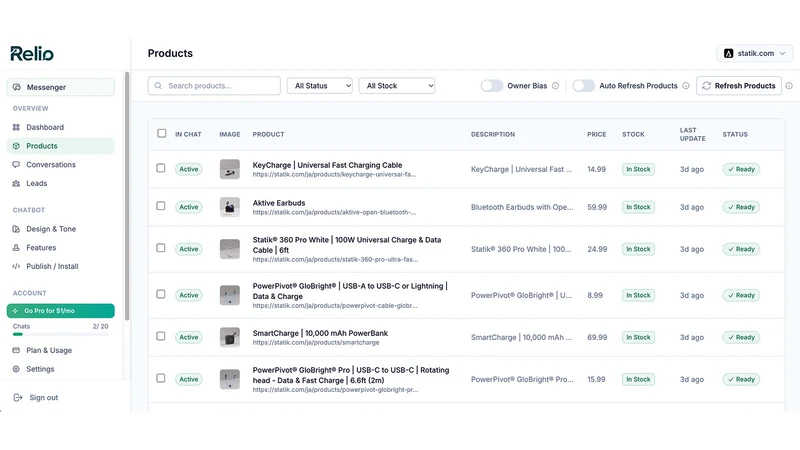This screenshot has height=450, width=800.
Task: Open the All Stock dropdown
Action: coord(397,86)
